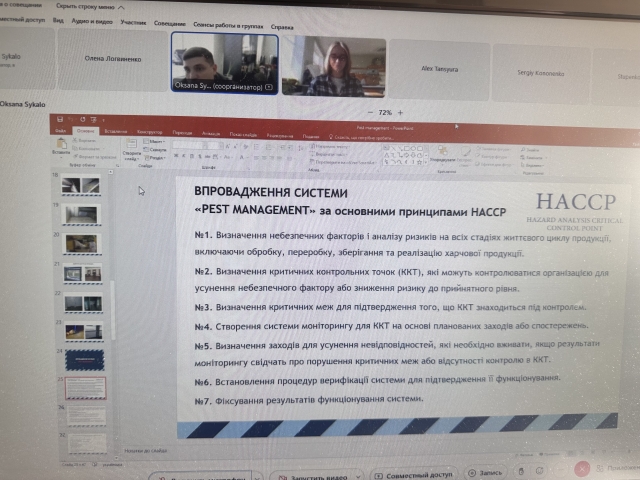The height and width of the screenshot is (480, 640).
Task: Click the 'Tell me' search field in the ribbon
Action: (361, 137)
